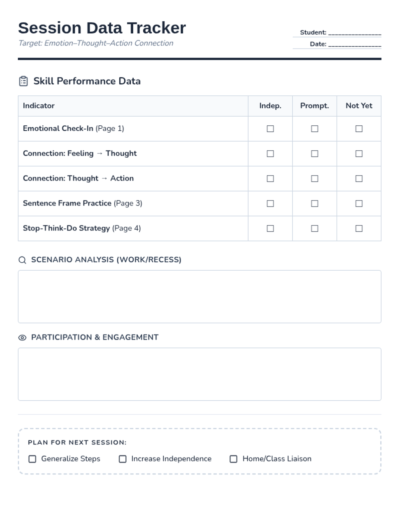This screenshot has height=532, width=399.
Task: Check Not Yet for Connection: Thought → Action
Action: coord(359,179)
